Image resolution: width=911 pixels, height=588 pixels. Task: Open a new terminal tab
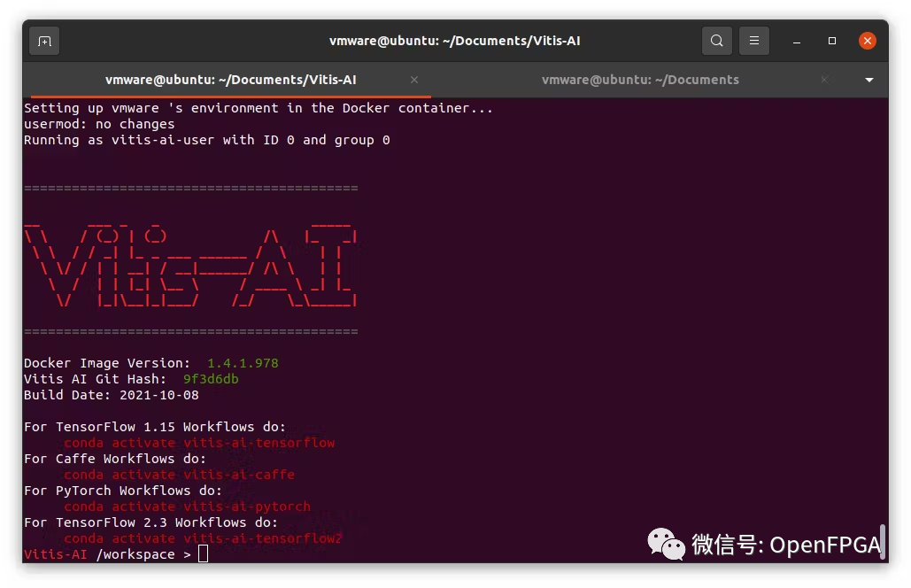44,41
